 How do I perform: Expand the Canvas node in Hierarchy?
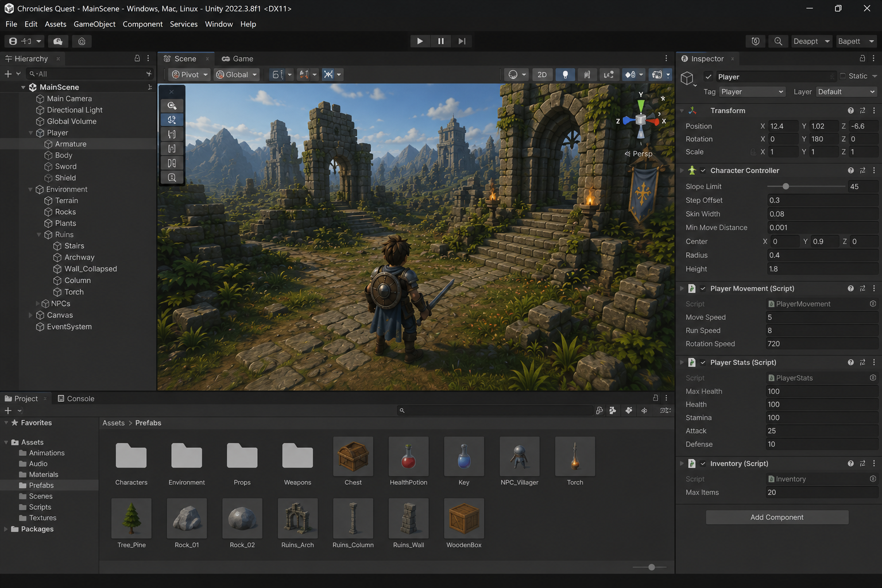(31, 315)
